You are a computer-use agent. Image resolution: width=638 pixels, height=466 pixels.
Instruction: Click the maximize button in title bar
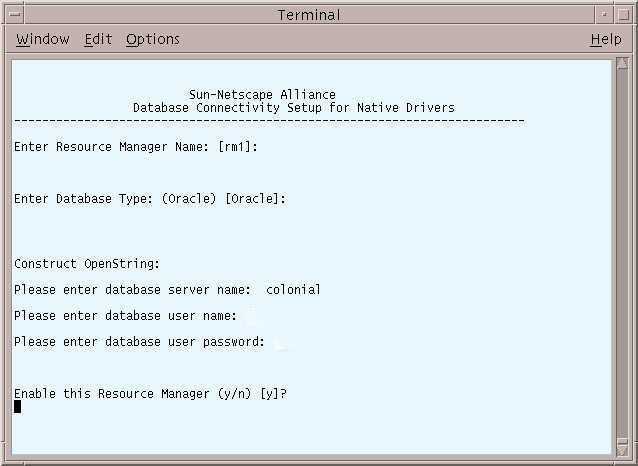[x=623, y=15]
